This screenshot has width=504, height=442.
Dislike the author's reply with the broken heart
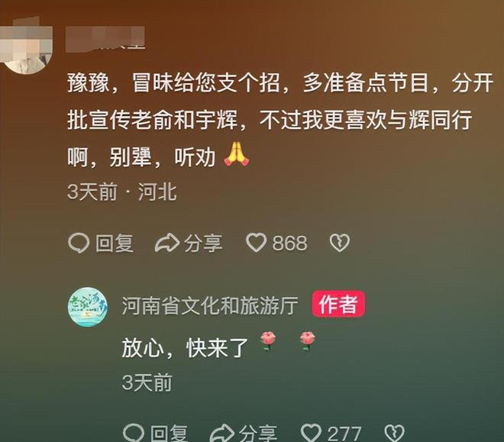[x=394, y=433]
